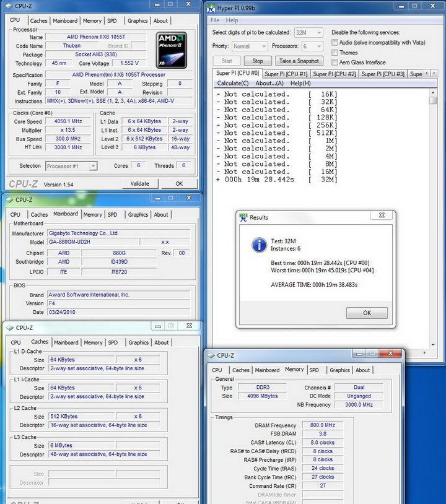Open Graphics tab in top CPU-Z window
Image resolution: width=446 pixels, height=504 pixels.
[138, 20]
